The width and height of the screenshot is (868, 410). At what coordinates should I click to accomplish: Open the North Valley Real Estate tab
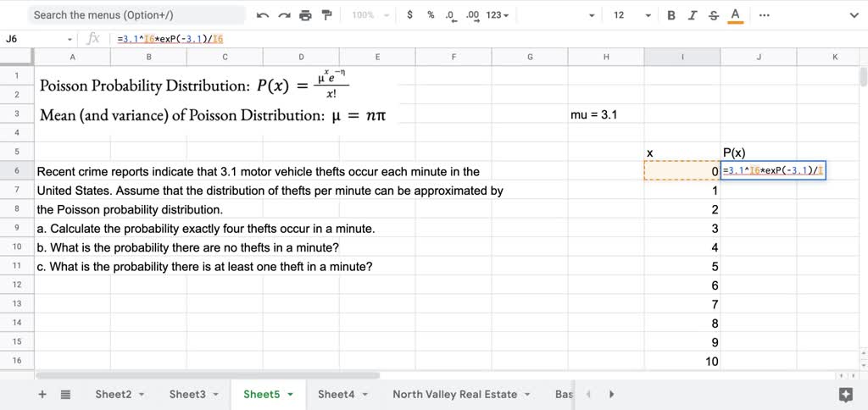tap(454, 395)
